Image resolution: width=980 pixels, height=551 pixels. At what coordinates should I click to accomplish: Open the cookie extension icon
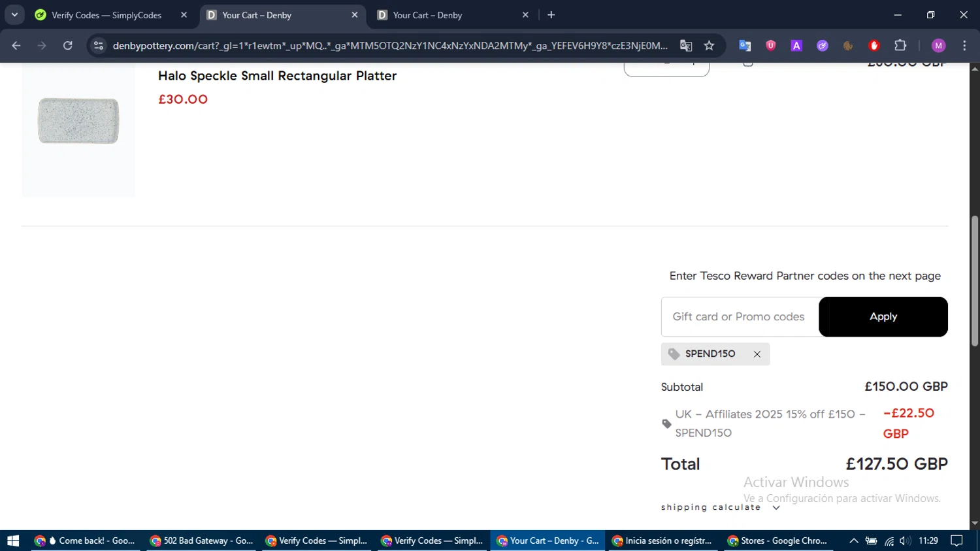pos(848,46)
